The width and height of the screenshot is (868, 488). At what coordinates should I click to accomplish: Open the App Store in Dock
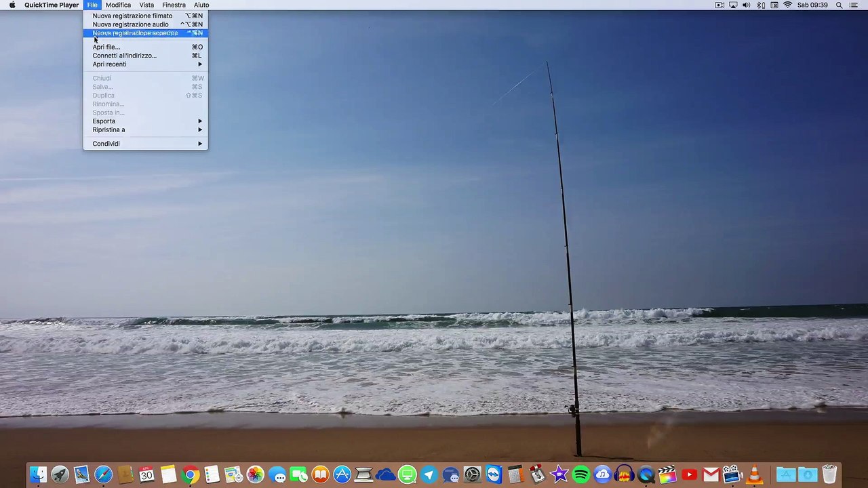coord(342,475)
